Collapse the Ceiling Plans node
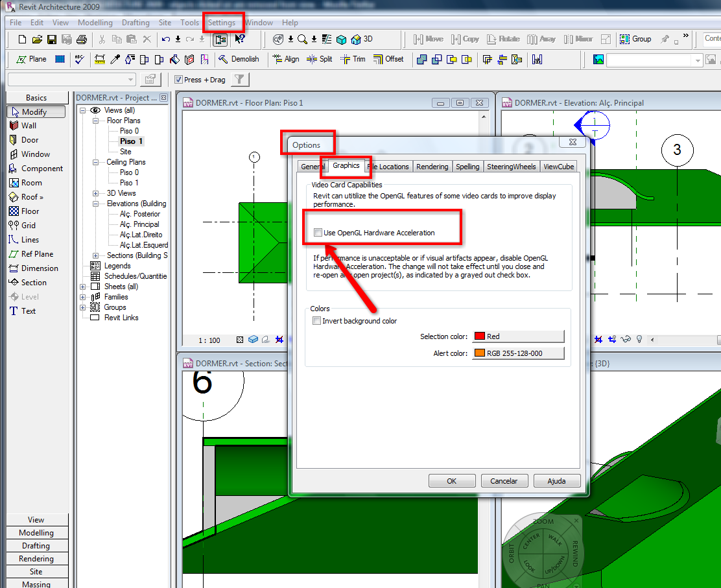The image size is (721, 588). 96,162
